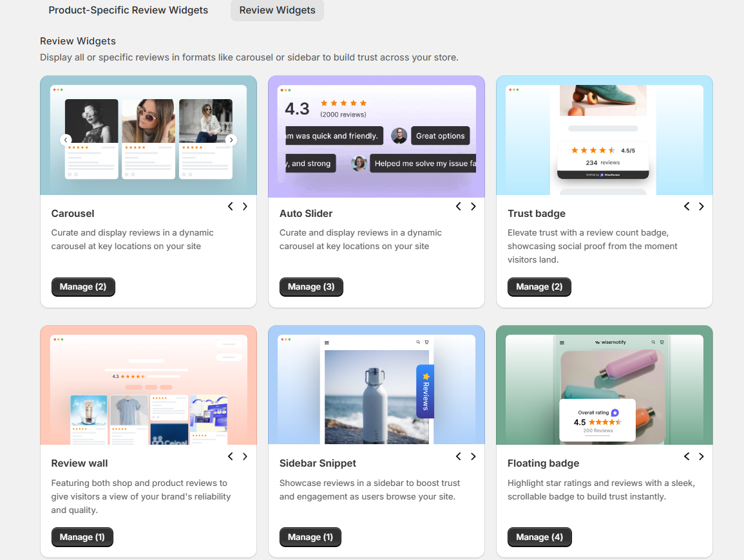744x560 pixels.
Task: Click Manage (4) for Floating badge
Action: (x=539, y=537)
